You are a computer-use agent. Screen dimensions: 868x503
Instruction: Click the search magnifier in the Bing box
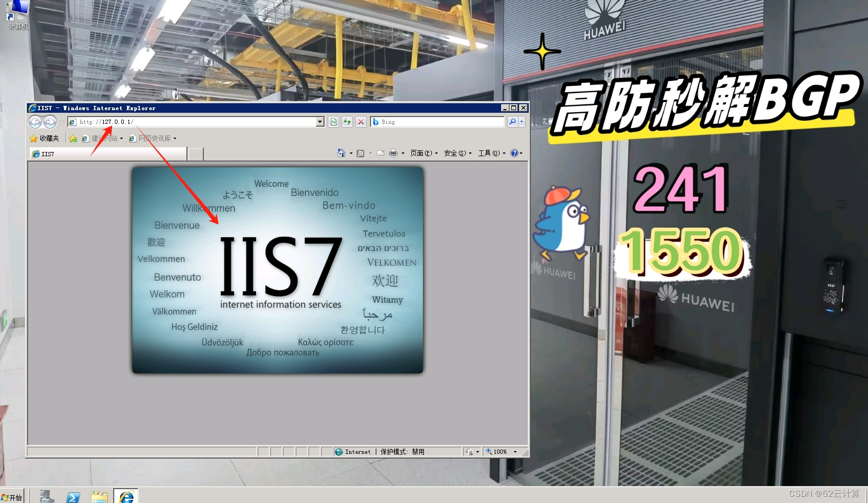point(512,122)
